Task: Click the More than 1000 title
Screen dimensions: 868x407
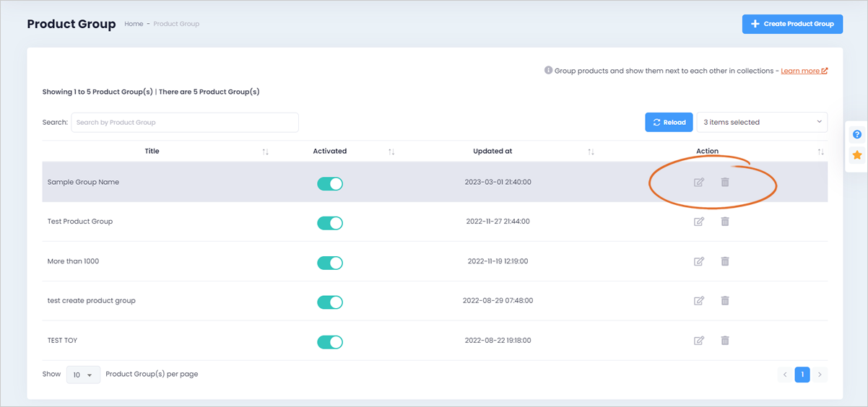Action: pyautogui.click(x=73, y=261)
